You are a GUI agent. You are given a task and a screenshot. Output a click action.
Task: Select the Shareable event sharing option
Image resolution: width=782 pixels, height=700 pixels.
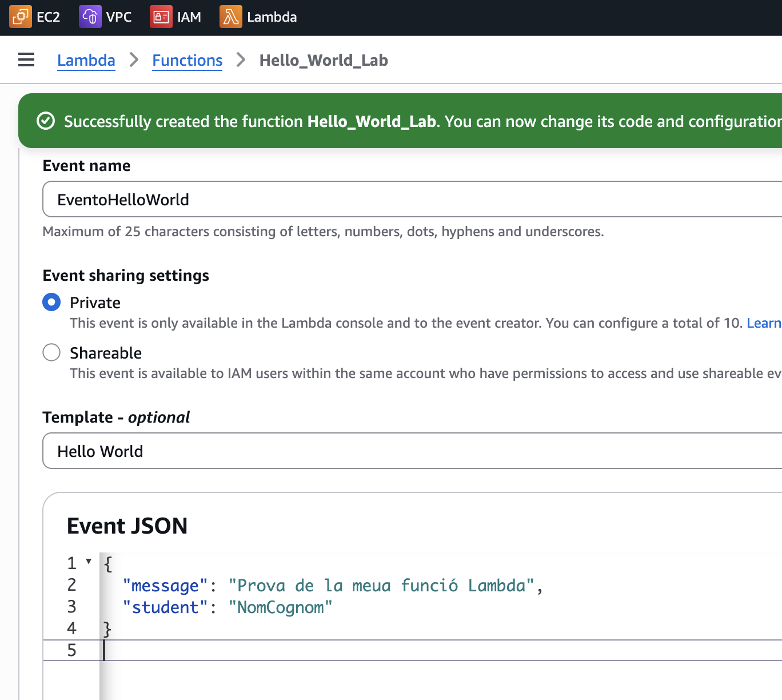pos(51,352)
